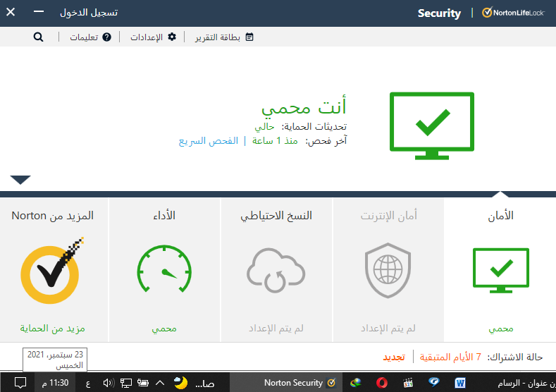Click the 321 media player taskbar icon

point(408,383)
